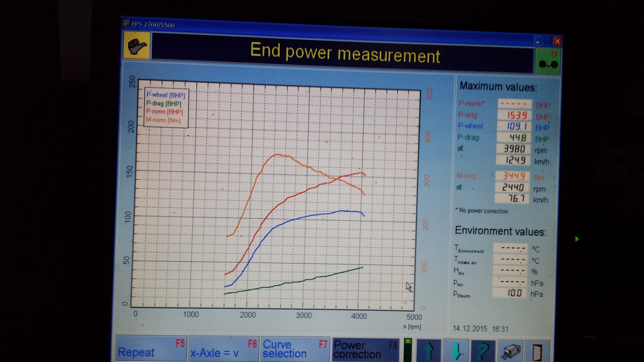Click the thumbs-up icon in the header
The image size is (644, 362).
pyautogui.click(x=136, y=45)
